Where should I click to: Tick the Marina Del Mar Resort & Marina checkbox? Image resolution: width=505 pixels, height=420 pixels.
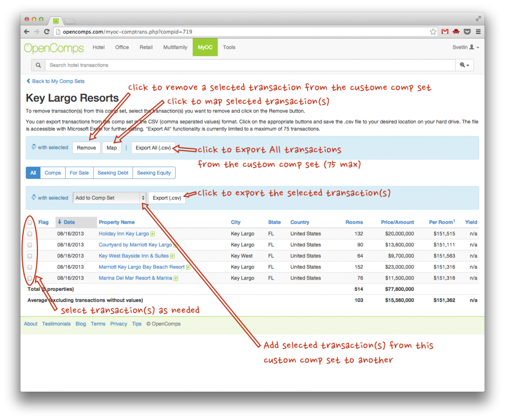pyautogui.click(x=30, y=279)
